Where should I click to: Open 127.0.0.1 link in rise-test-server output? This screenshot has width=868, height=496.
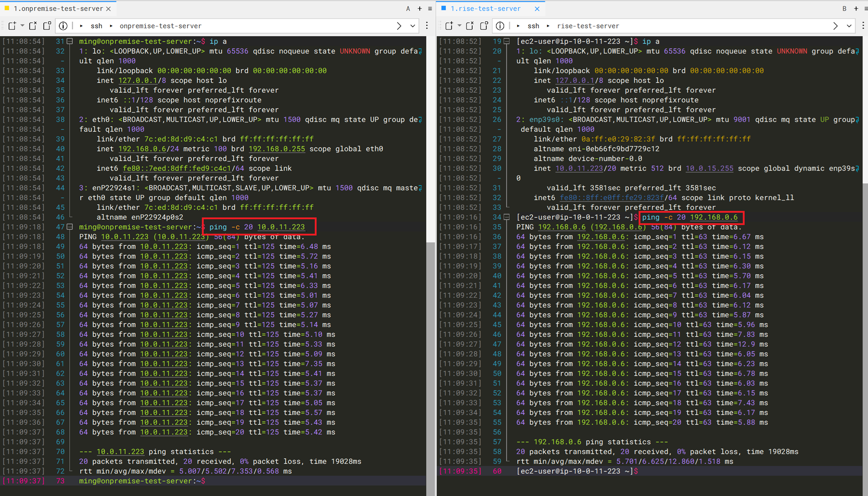pyautogui.click(x=574, y=80)
